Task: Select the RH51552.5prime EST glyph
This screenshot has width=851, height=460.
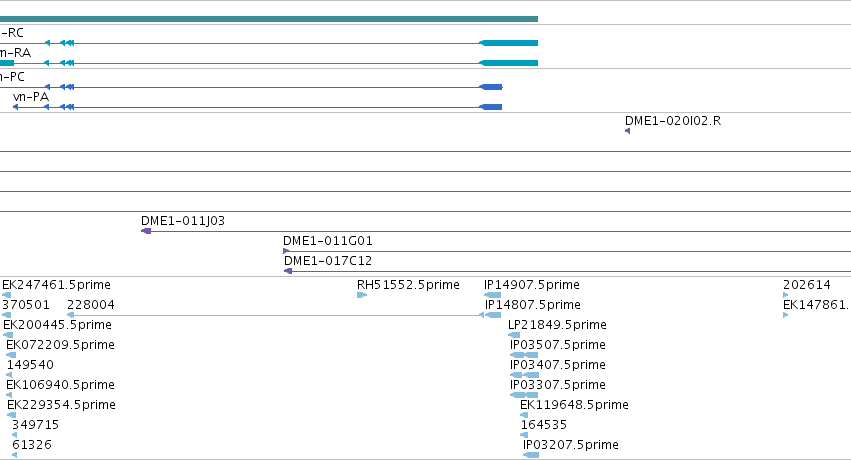Action: [362, 295]
